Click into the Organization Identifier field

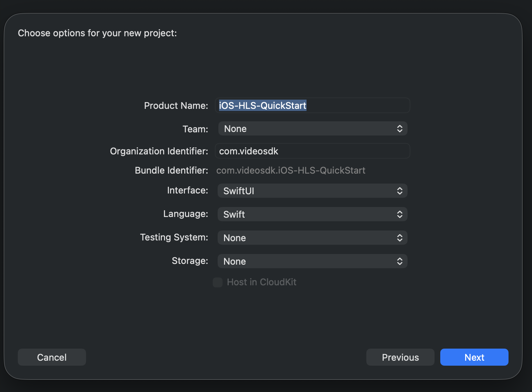pos(312,151)
